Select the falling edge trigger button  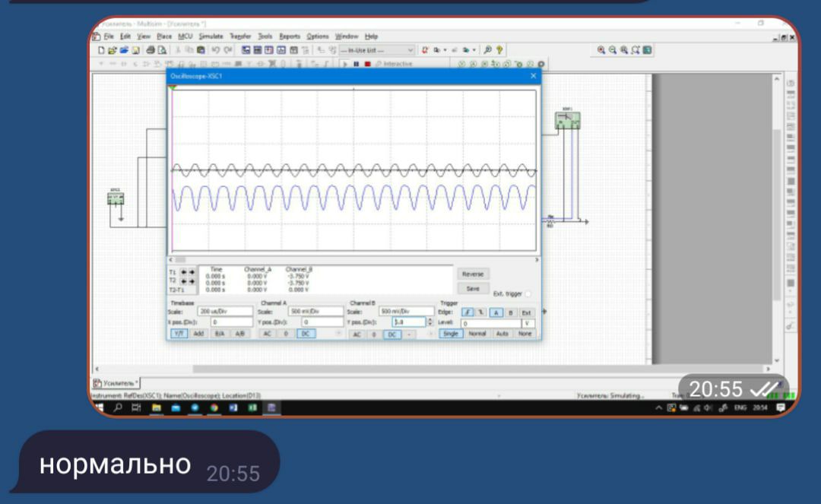coord(481,312)
